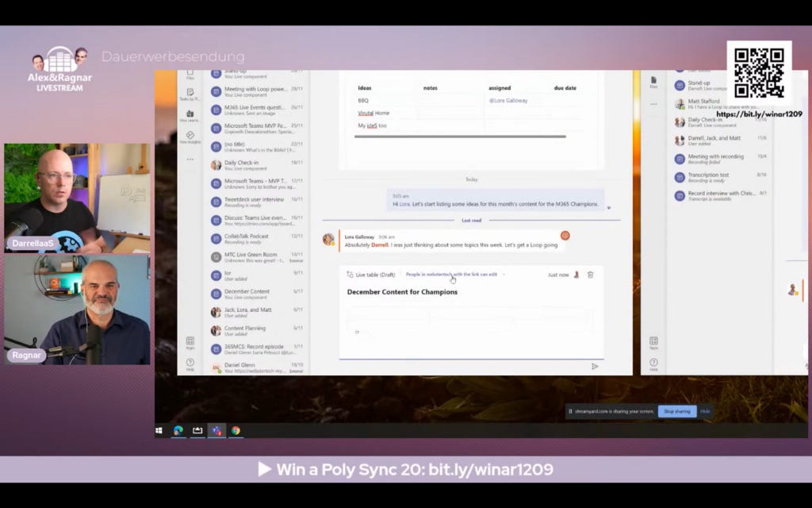This screenshot has height=508, width=812.
Task: Open Microsoft Teams MVP Fe... chat
Action: point(258,129)
